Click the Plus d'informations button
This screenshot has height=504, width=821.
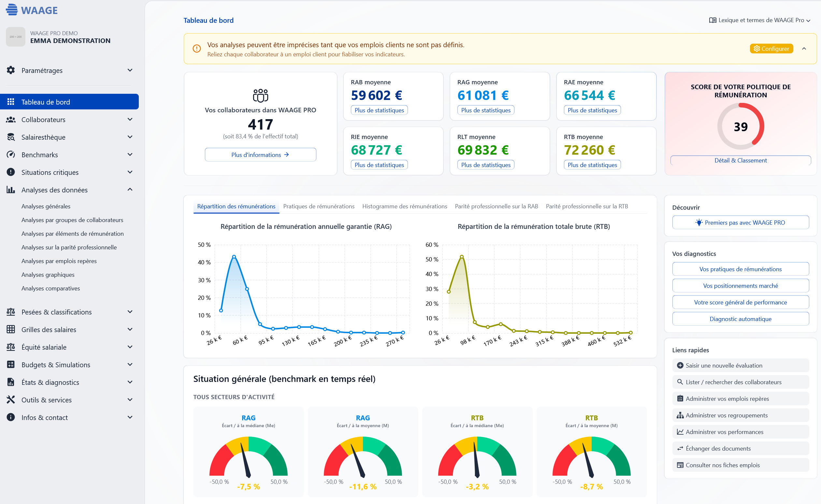click(260, 155)
